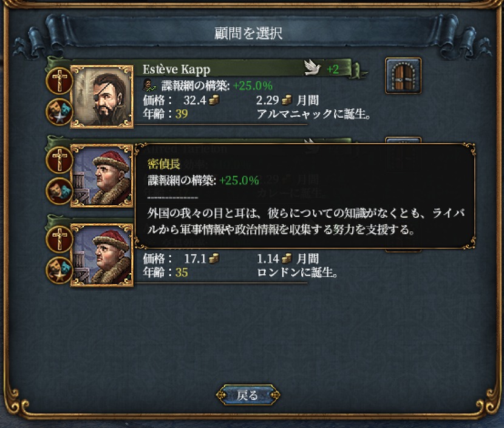Click the spymaster icon next to 諜報網の構築
This screenshot has height=428, width=504.
coord(149,85)
